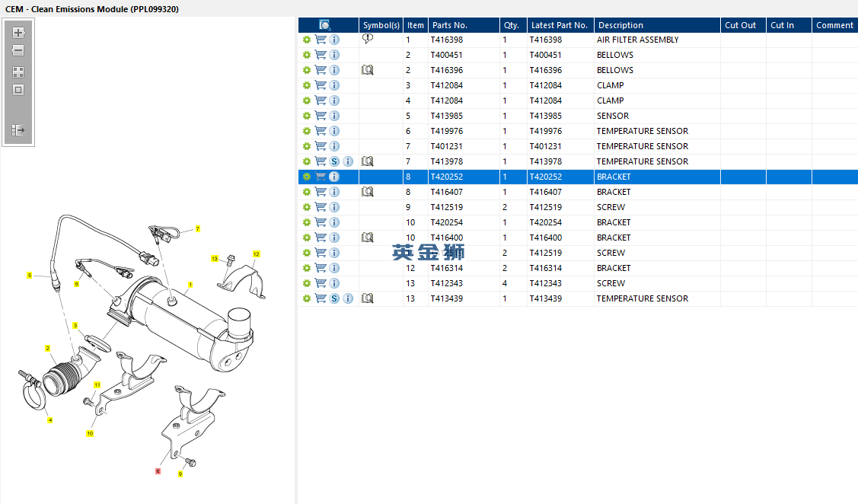Click gear icon for SCREW T412343
The width and height of the screenshot is (858, 504).
306,283
